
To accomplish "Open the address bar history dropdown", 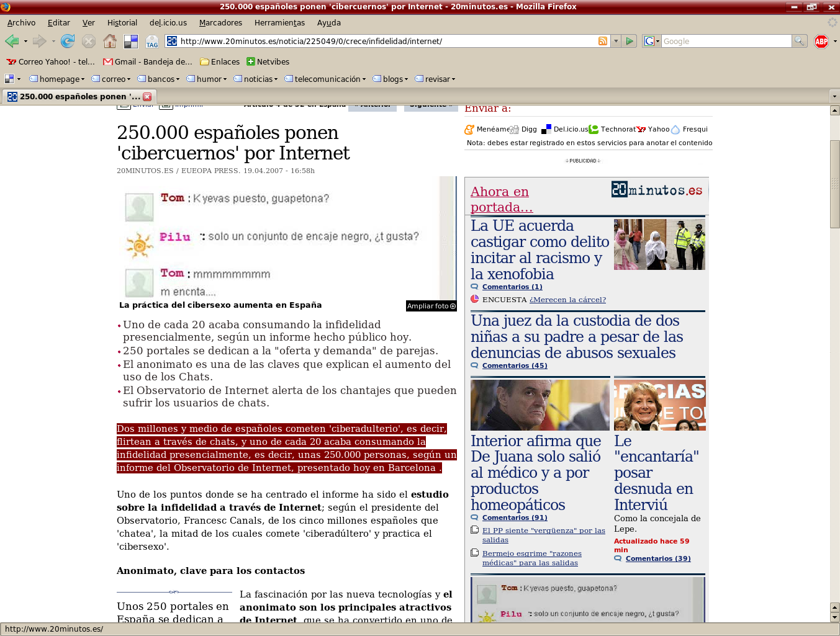I will [616, 42].
